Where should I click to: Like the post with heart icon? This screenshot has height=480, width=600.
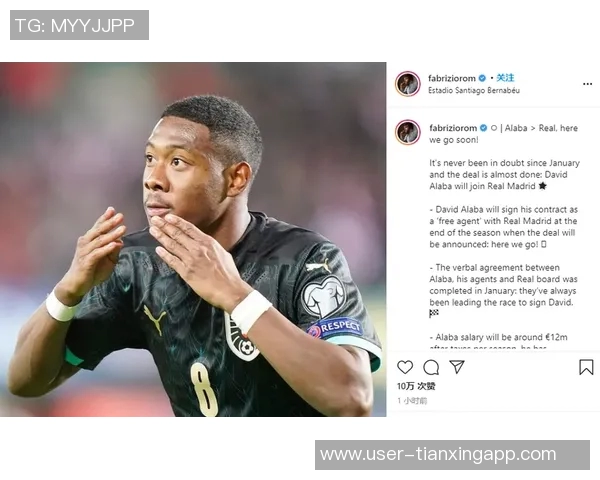click(405, 367)
